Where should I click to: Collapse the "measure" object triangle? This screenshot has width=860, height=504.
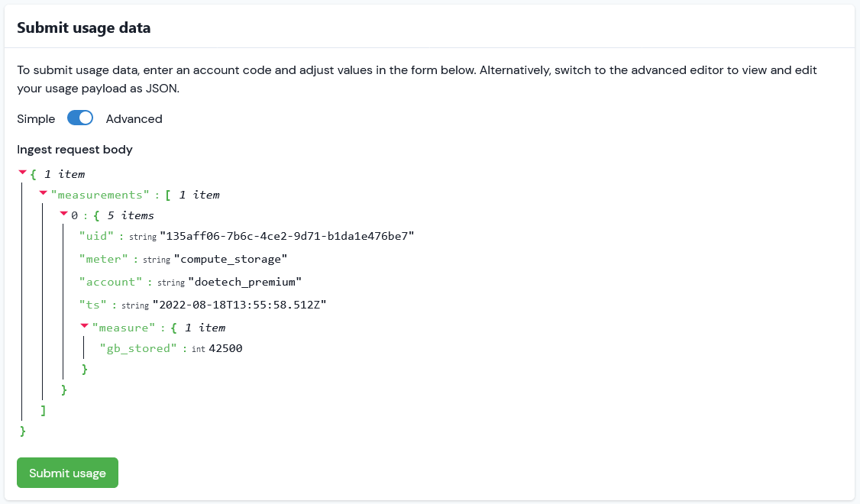85,326
